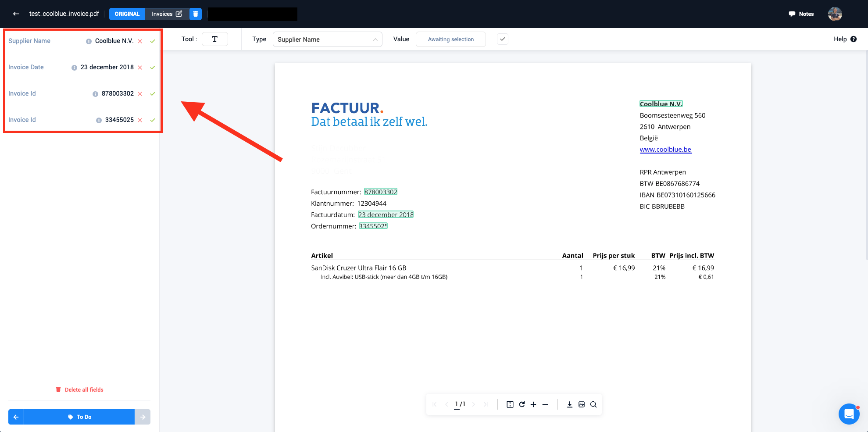The width and height of the screenshot is (868, 432).
Task: Click the Invoice Date label in sidebar
Action: click(x=26, y=67)
